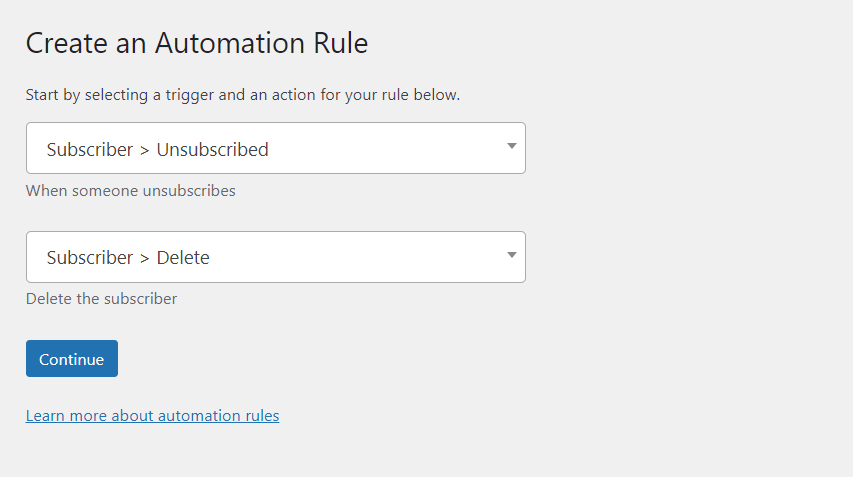Click the Delete the subscriber helper text
The image size is (853, 477).
click(101, 299)
